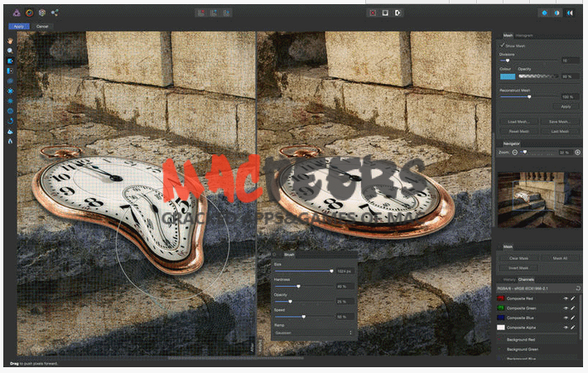This screenshot has height=373, width=588.
Task: Click the edit pencil for Composite Alpha
Action: pyautogui.click(x=573, y=328)
